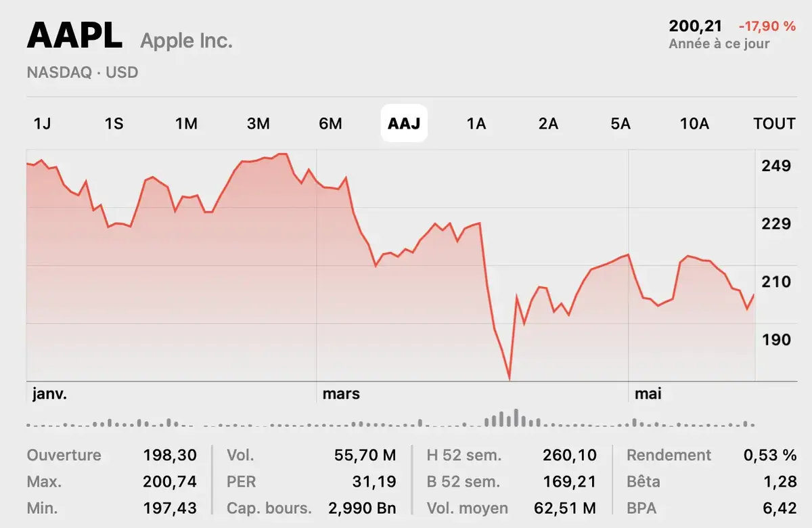This screenshot has width=812, height=528.
Task: View the 6M six-month chart
Action: point(331,123)
